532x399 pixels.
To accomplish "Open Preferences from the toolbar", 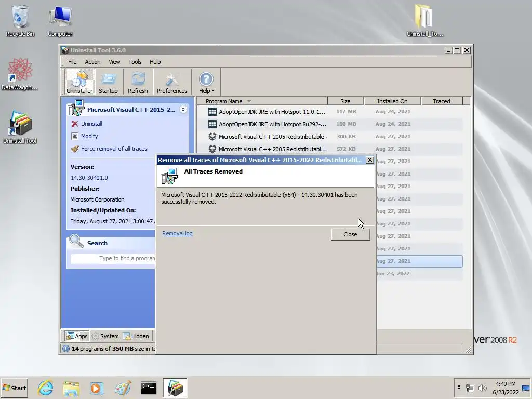I will pos(171,82).
